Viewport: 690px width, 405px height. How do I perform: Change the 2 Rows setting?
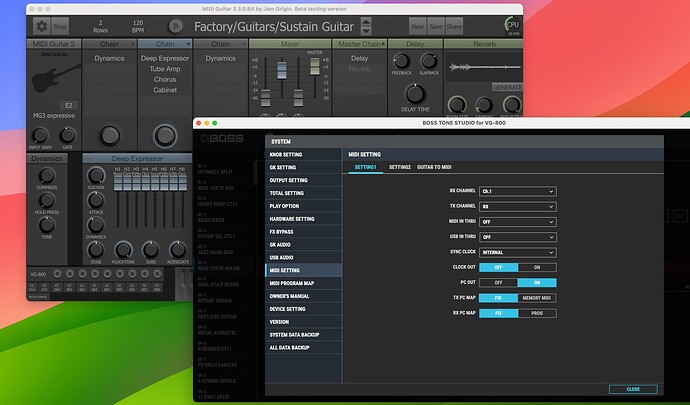[x=100, y=26]
